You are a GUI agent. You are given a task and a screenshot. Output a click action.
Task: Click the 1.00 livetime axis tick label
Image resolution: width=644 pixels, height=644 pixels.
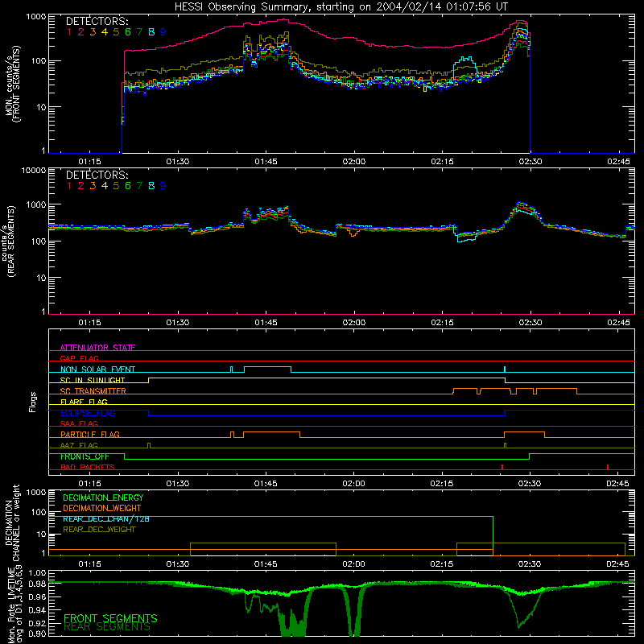tap(38, 572)
